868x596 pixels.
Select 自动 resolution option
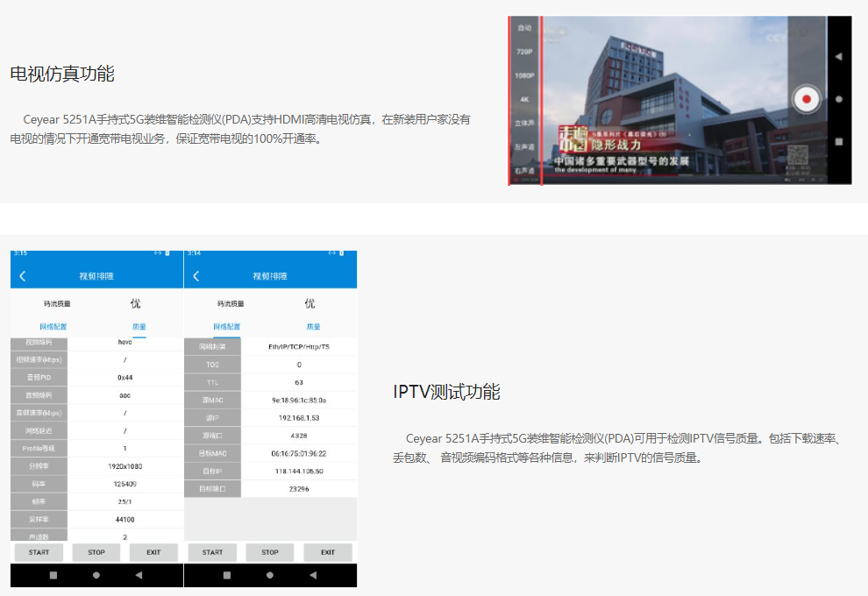pyautogui.click(x=524, y=28)
